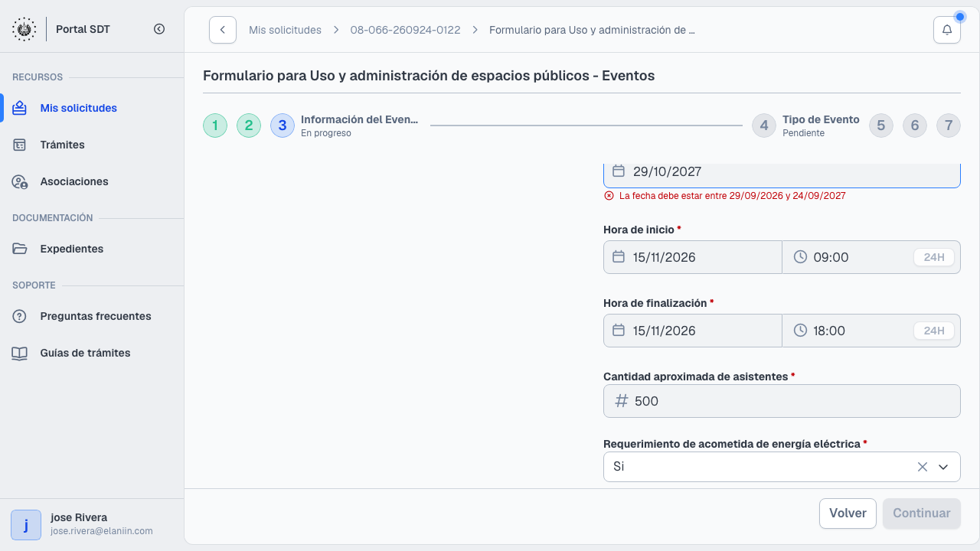Open Mis solicitudes in sidebar
This screenshot has width=980, height=551.
[92, 108]
